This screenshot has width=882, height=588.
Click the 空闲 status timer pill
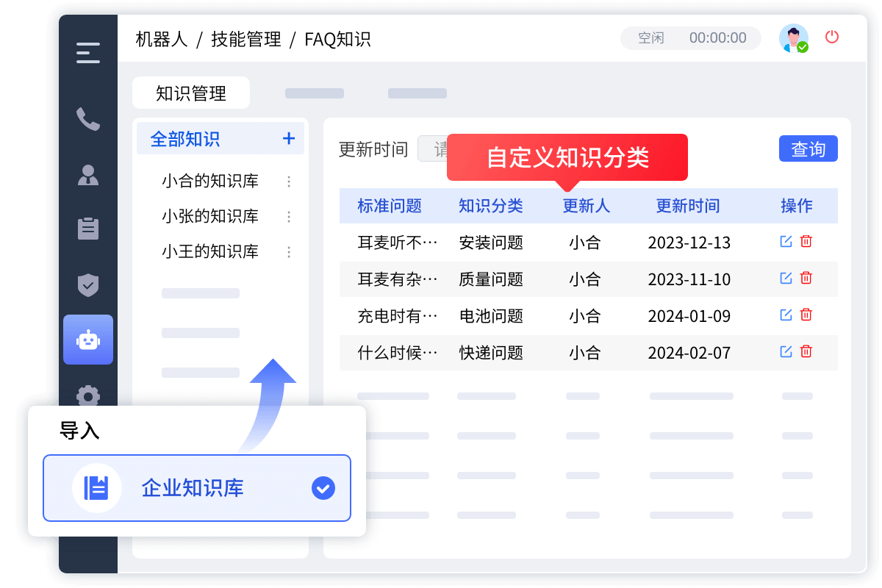tap(691, 38)
